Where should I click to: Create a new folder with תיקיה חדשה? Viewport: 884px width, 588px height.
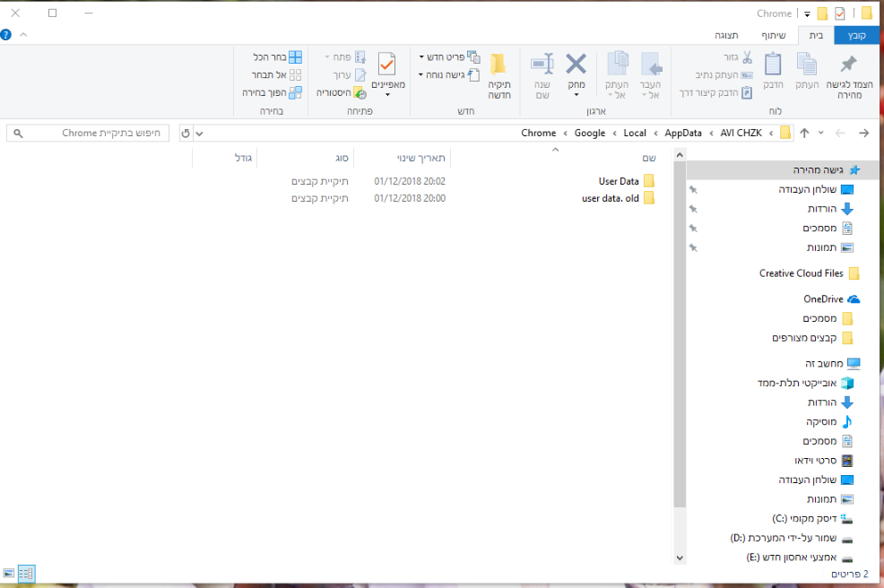(499, 76)
